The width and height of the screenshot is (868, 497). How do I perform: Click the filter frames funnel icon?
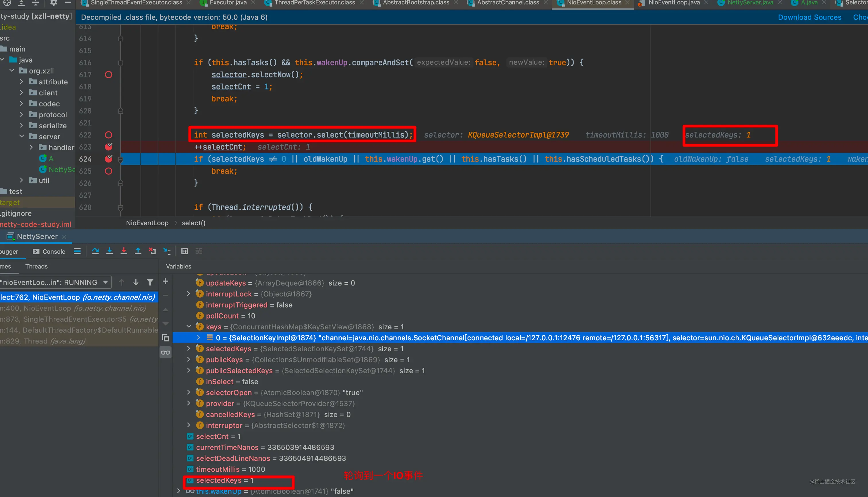click(150, 282)
